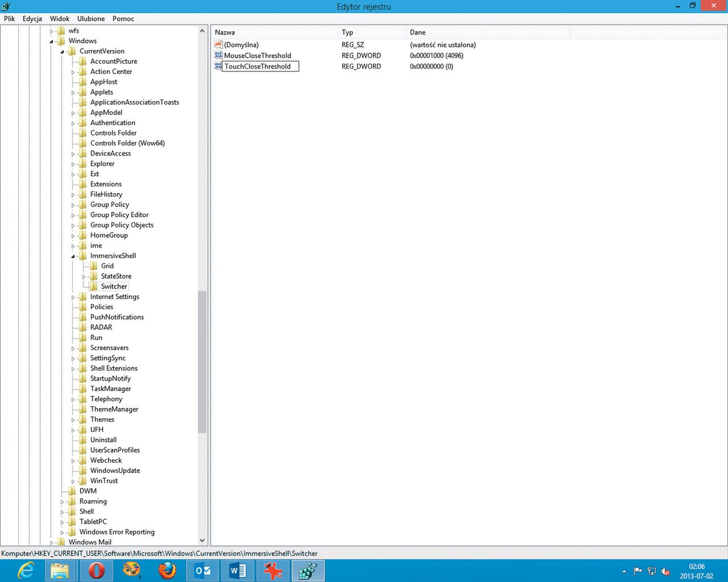Select the Shell Extensions key
Viewport: 728px width, 582px height.
114,368
